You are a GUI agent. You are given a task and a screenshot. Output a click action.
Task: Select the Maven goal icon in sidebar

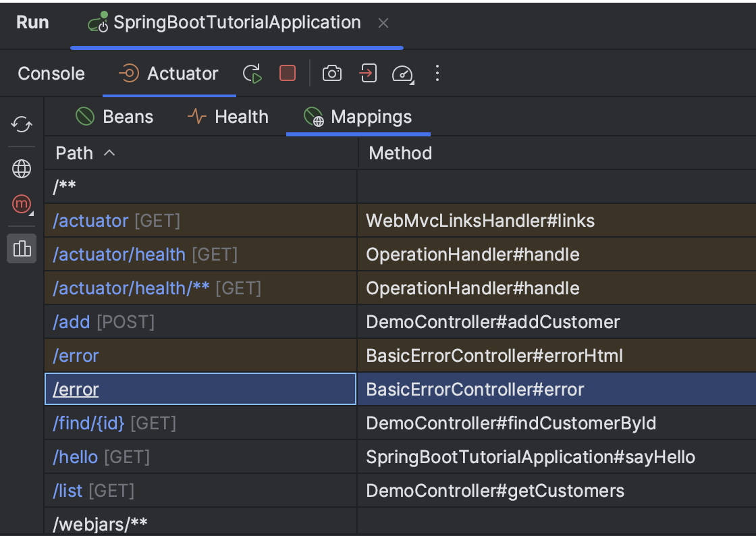point(21,204)
